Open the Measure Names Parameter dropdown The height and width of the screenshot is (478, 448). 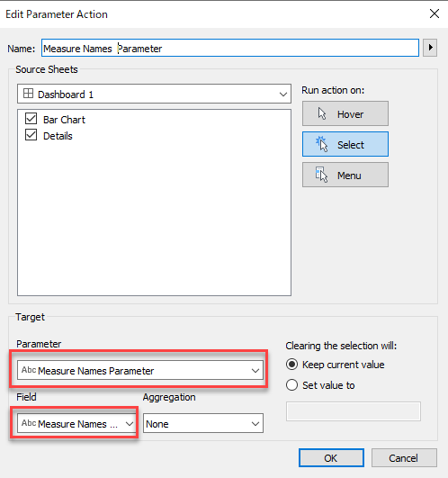140,370
